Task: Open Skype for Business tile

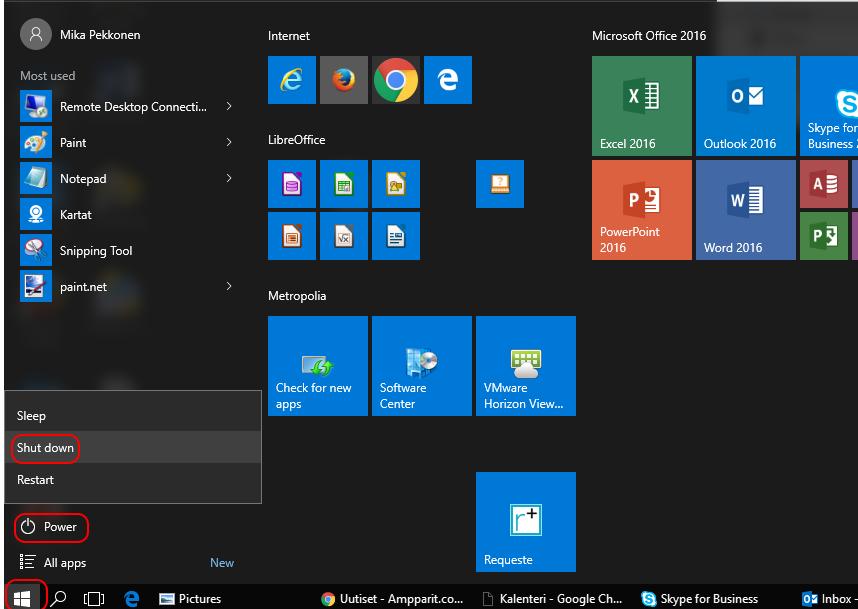Action: click(829, 106)
